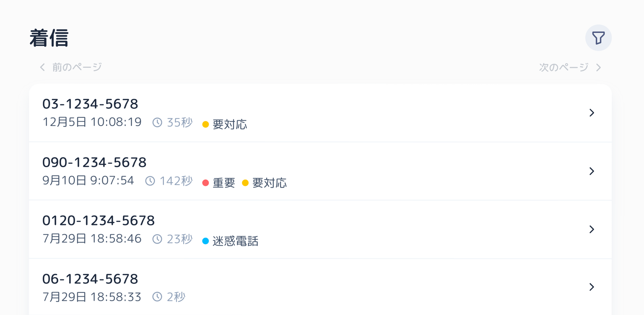Select the 重要 tag label
The image size is (644, 315).
pyautogui.click(x=223, y=183)
